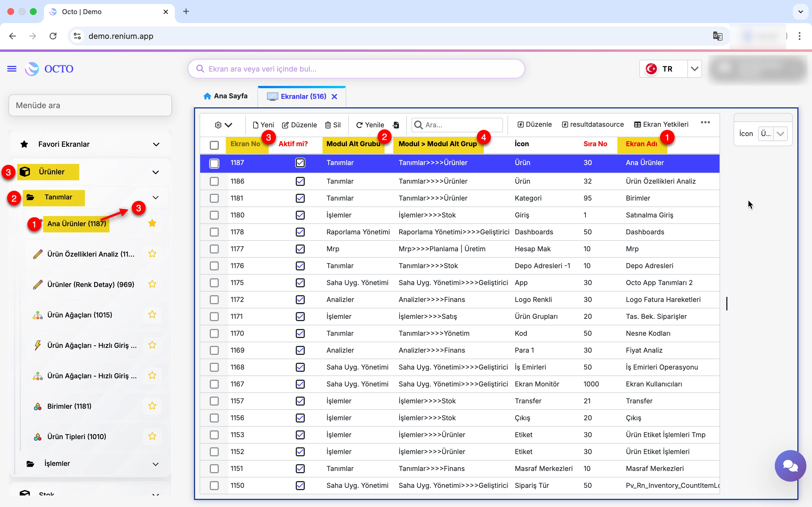The height and width of the screenshot is (507, 812).
Task: Unfavorite the gold star for Ana Ürünler
Action: tap(152, 223)
